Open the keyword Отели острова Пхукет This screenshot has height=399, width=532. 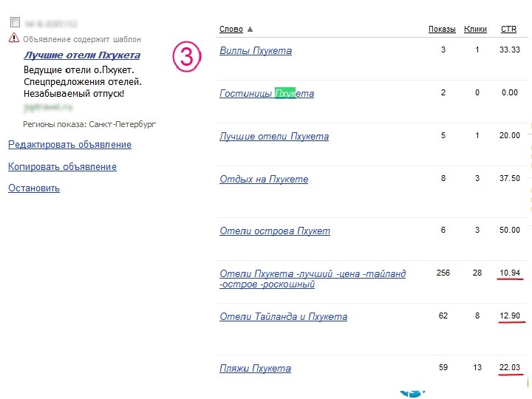(x=275, y=231)
